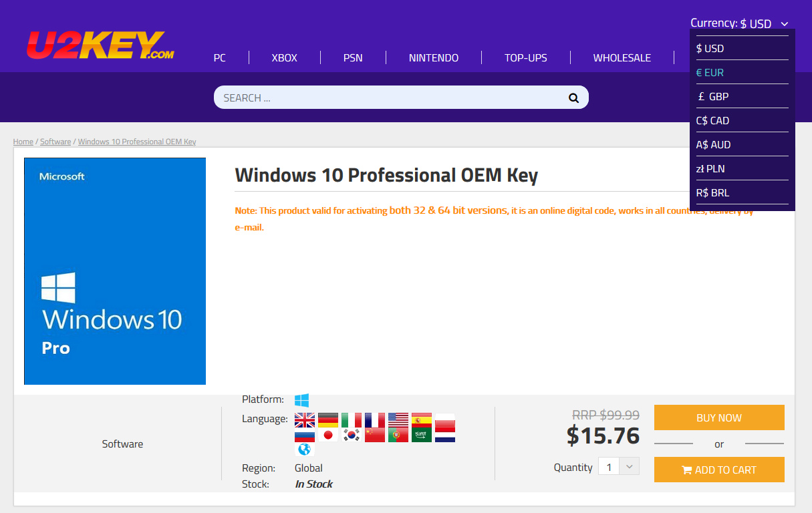Viewport: 812px width, 513px height.
Task: Select the Japanese flag language
Action: tap(328, 435)
